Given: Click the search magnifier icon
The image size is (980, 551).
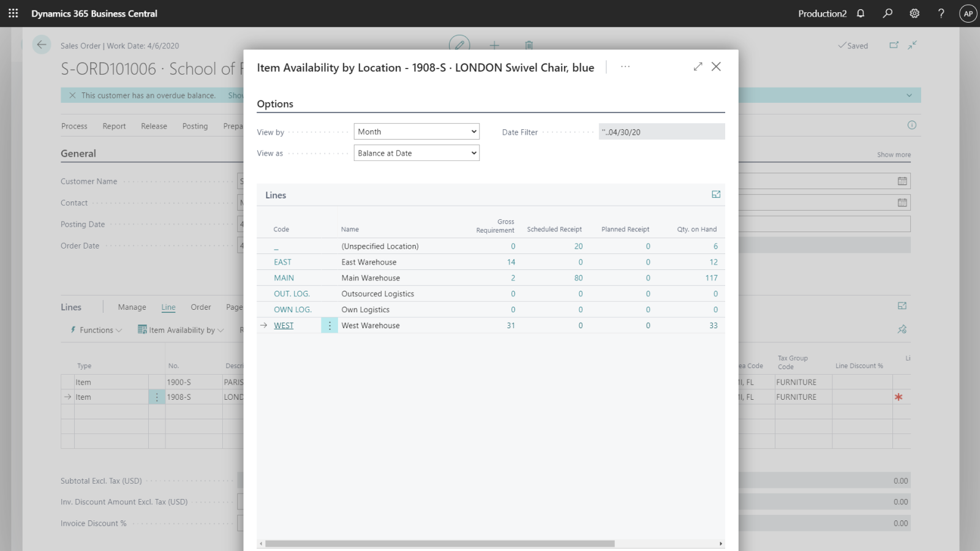Looking at the screenshot, I should point(888,13).
